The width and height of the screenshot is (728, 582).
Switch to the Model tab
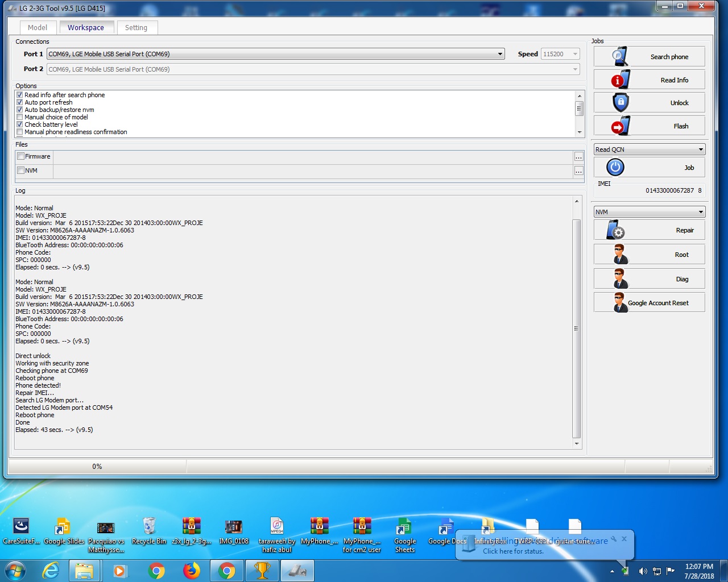(x=38, y=27)
